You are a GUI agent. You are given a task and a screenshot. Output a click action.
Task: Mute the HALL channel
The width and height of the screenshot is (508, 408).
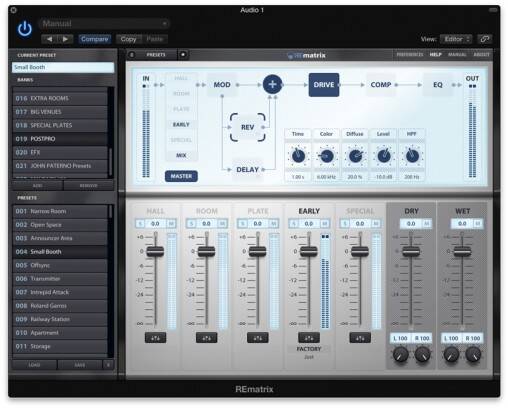click(x=171, y=224)
